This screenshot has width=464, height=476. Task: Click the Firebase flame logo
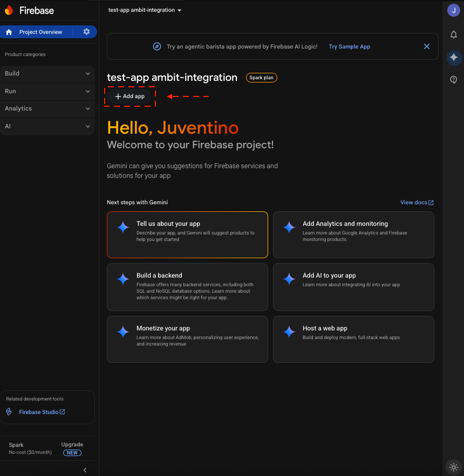point(9,10)
